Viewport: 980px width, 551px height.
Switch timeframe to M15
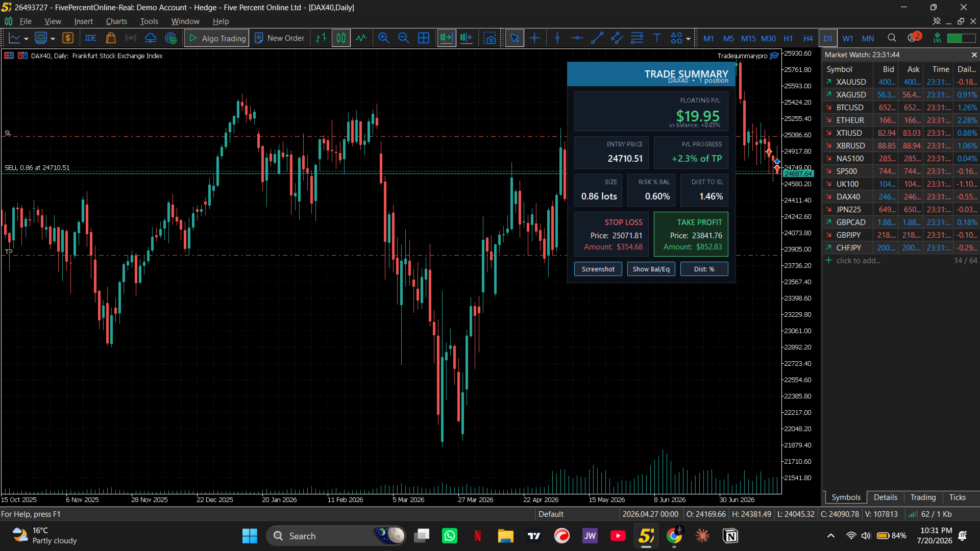click(748, 38)
